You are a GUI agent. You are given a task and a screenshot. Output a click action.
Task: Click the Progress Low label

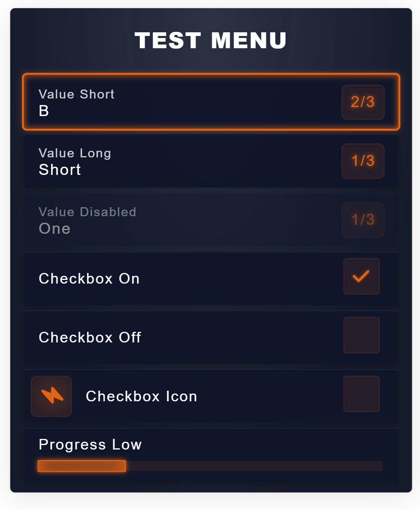[90, 445]
